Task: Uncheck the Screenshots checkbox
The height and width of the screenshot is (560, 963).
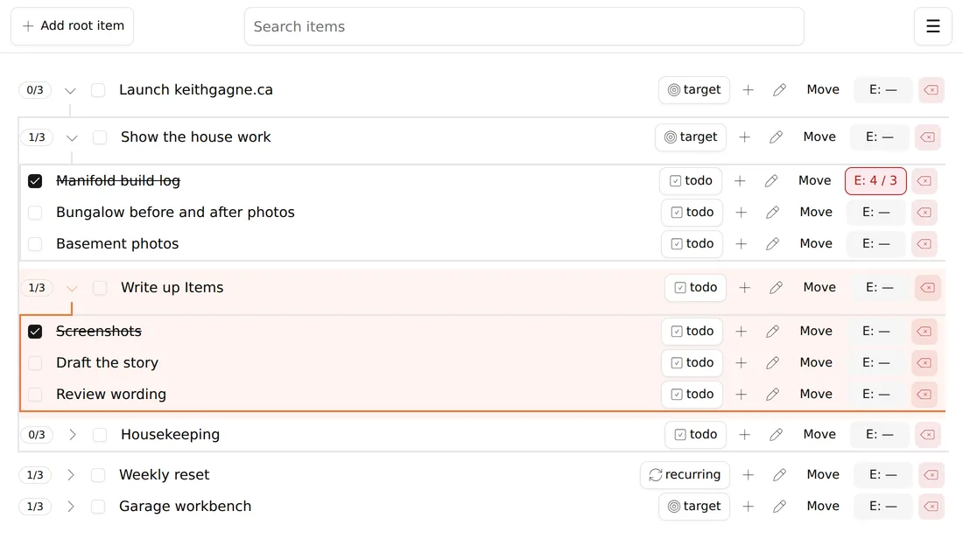Action: (35, 332)
